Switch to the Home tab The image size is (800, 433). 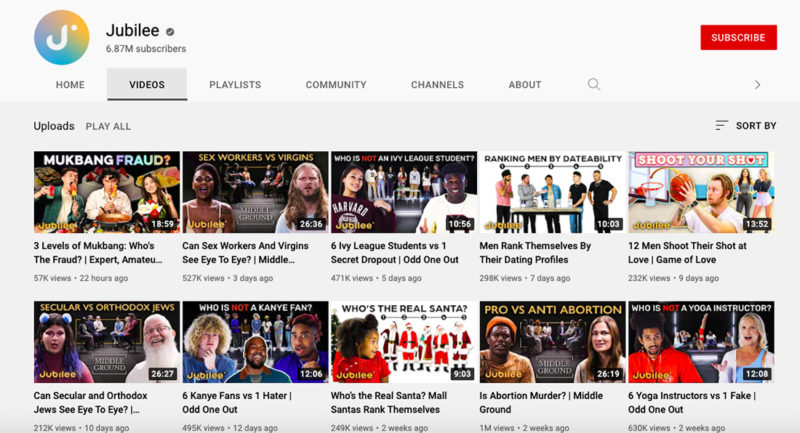[70, 85]
